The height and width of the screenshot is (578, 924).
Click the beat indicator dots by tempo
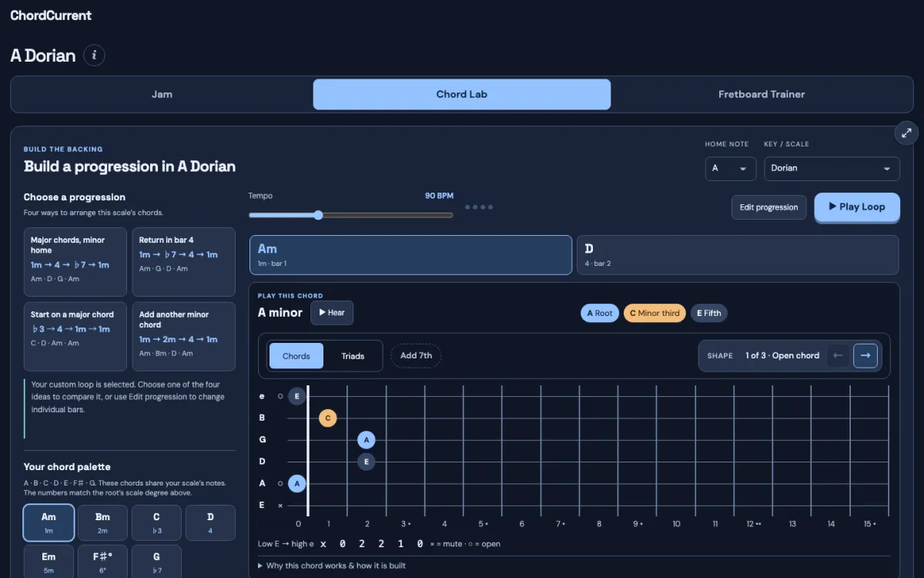click(479, 207)
